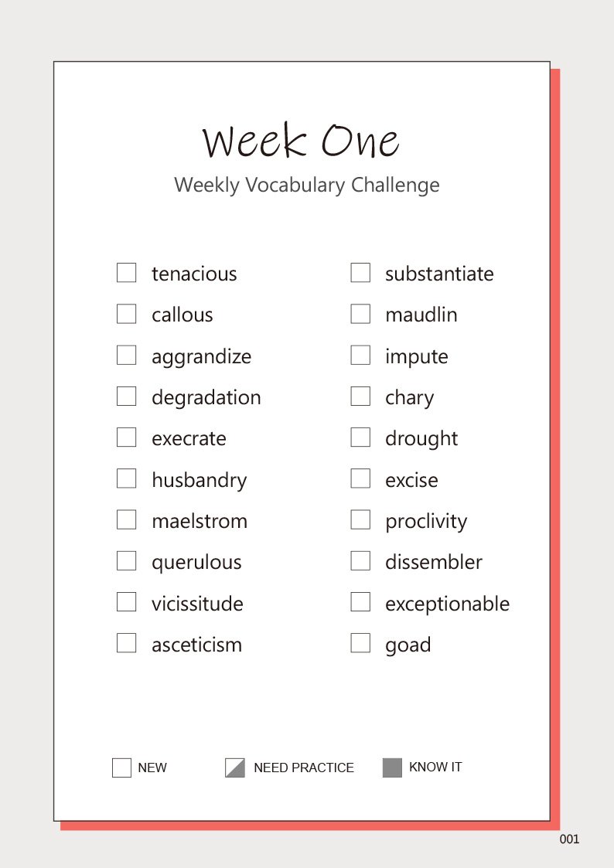Check the degradation box
The image size is (614, 868).
click(x=127, y=397)
